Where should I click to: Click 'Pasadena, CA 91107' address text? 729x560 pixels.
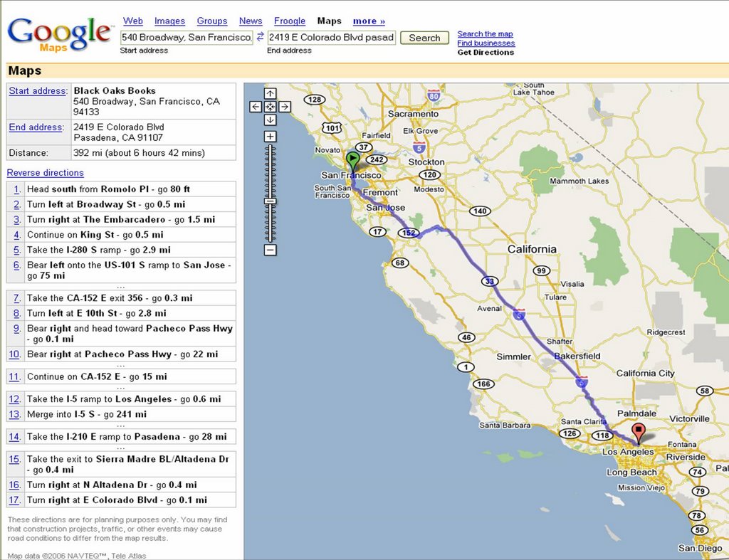pyautogui.click(x=118, y=137)
